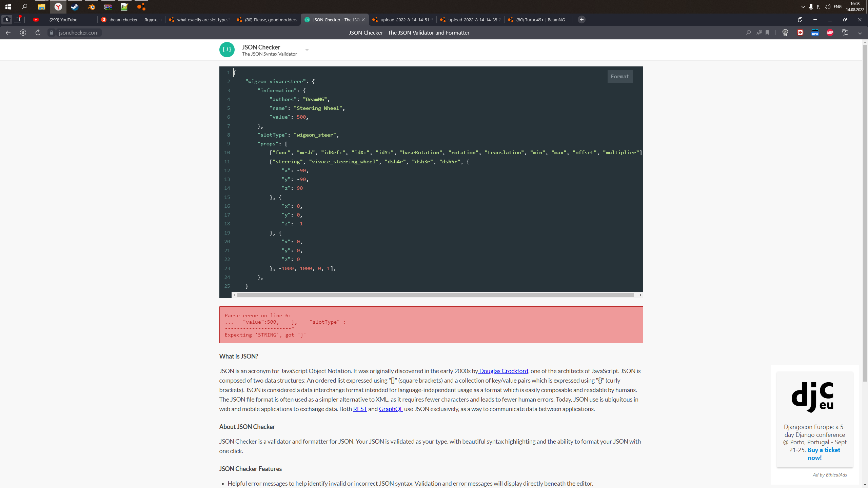Click the Format button in the editor
This screenshot has height=488, width=868.
coord(620,77)
